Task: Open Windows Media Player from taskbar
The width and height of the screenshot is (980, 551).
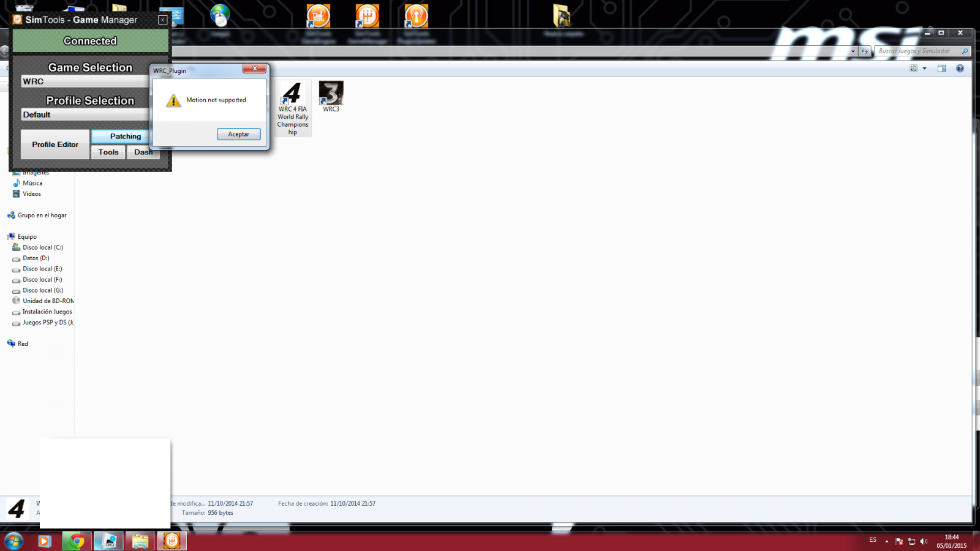Action: [45, 541]
